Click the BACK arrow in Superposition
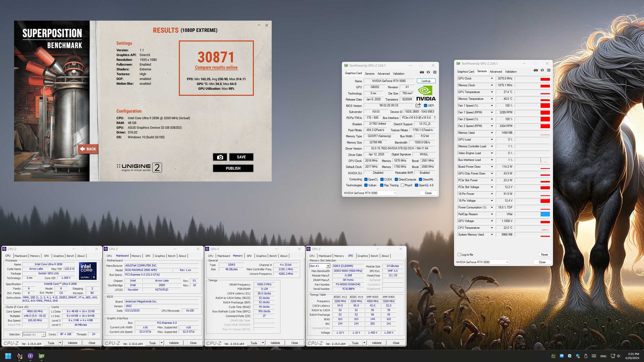Screen dimensions: 644x362 [88, 149]
